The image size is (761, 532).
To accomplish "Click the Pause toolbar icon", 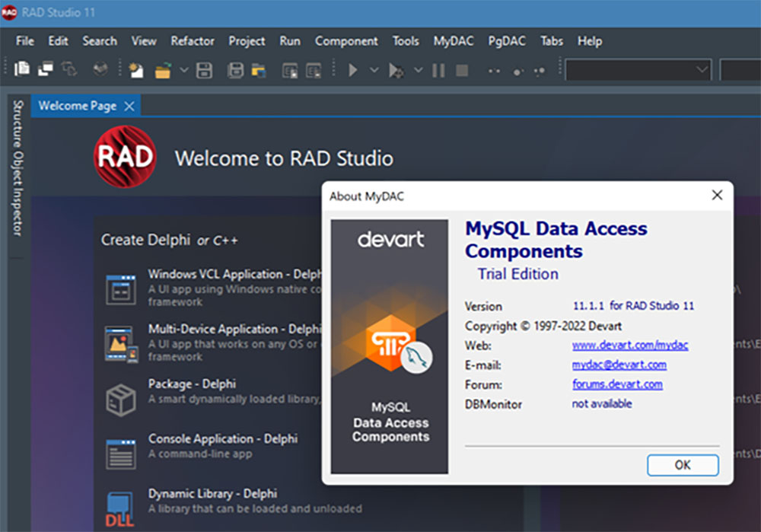I will [x=438, y=70].
